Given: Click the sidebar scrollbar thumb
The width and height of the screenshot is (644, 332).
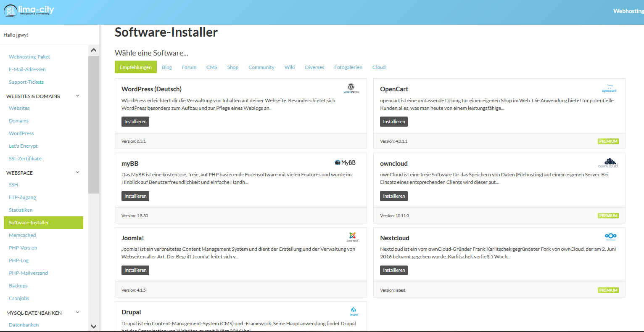Looking at the screenshot, I should coord(94,125).
